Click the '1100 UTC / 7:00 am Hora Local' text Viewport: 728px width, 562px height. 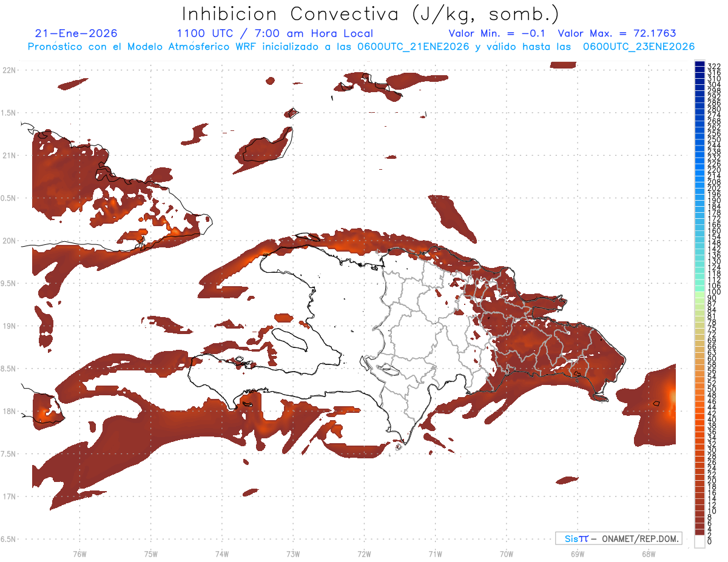pos(275,33)
